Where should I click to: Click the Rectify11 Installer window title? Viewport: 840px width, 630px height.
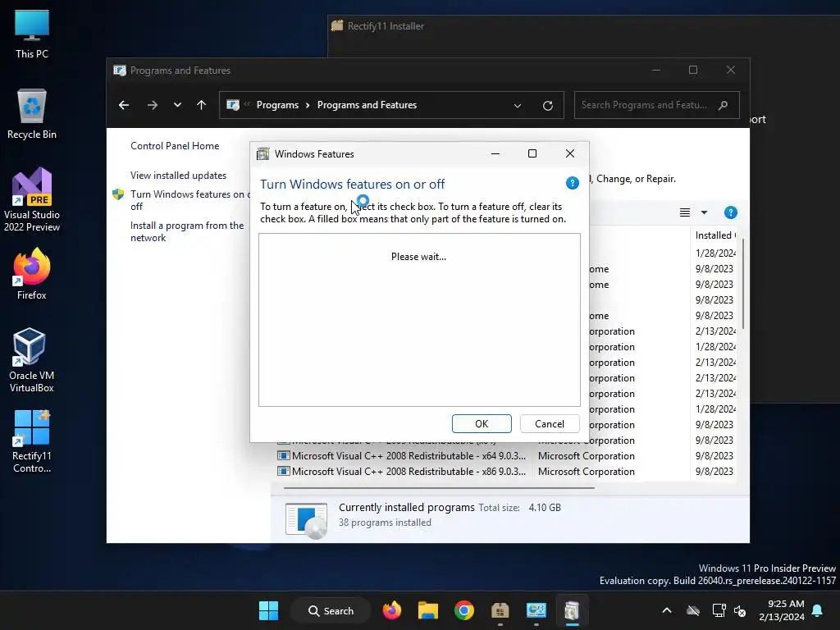coord(386,25)
